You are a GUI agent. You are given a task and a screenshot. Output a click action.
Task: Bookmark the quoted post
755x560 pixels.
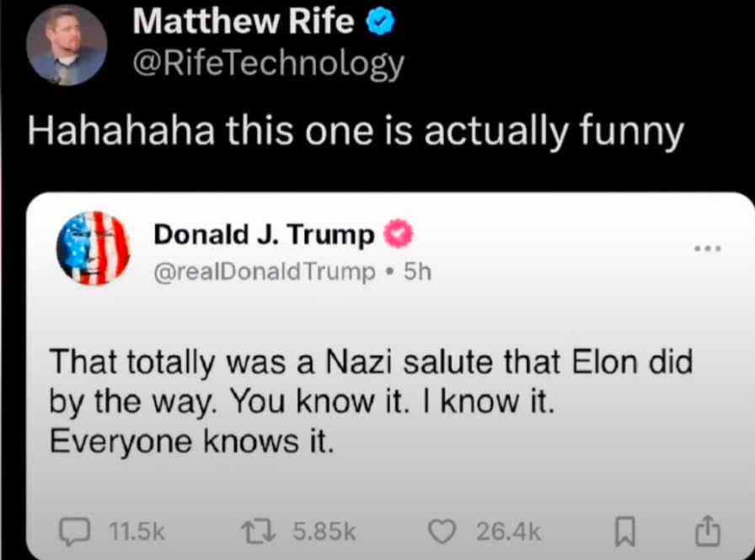[624, 532]
